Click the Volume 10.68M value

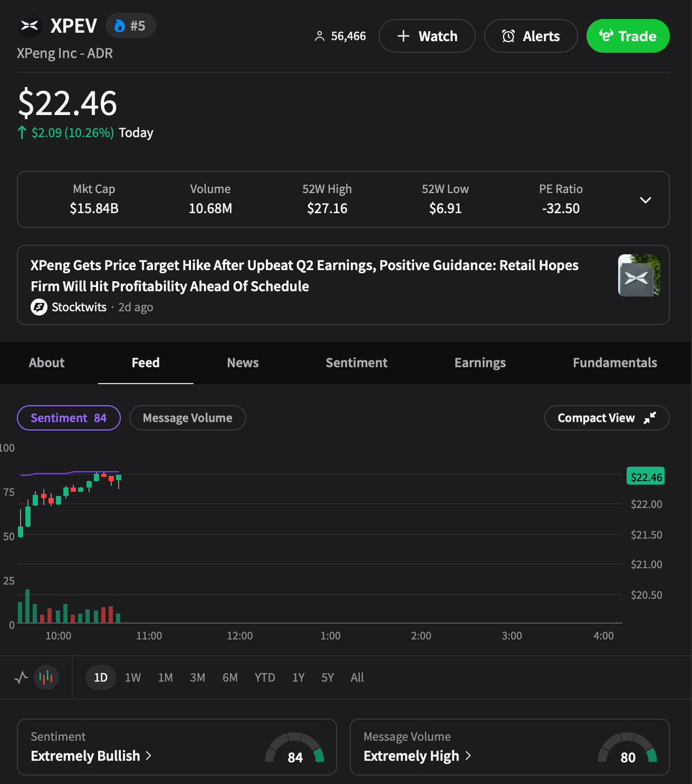[x=210, y=208]
